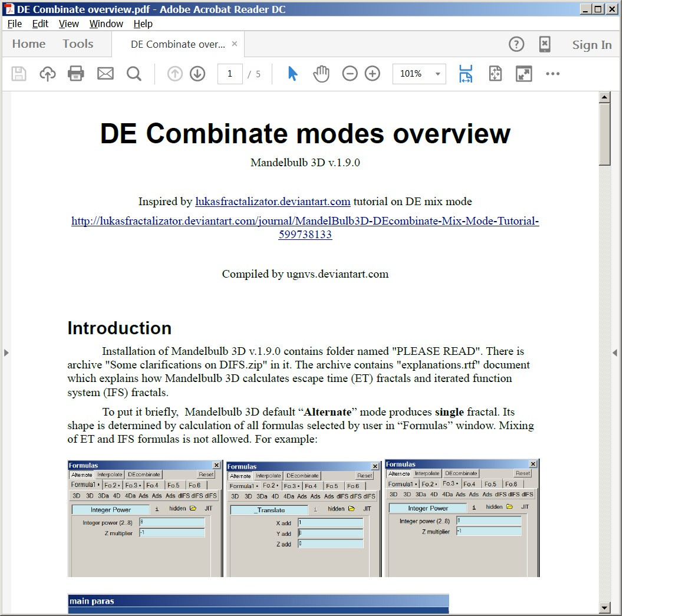Open the DEcombinate Mix Mode Tutorial URL link
This screenshot has height=616, width=679.
[x=305, y=228]
